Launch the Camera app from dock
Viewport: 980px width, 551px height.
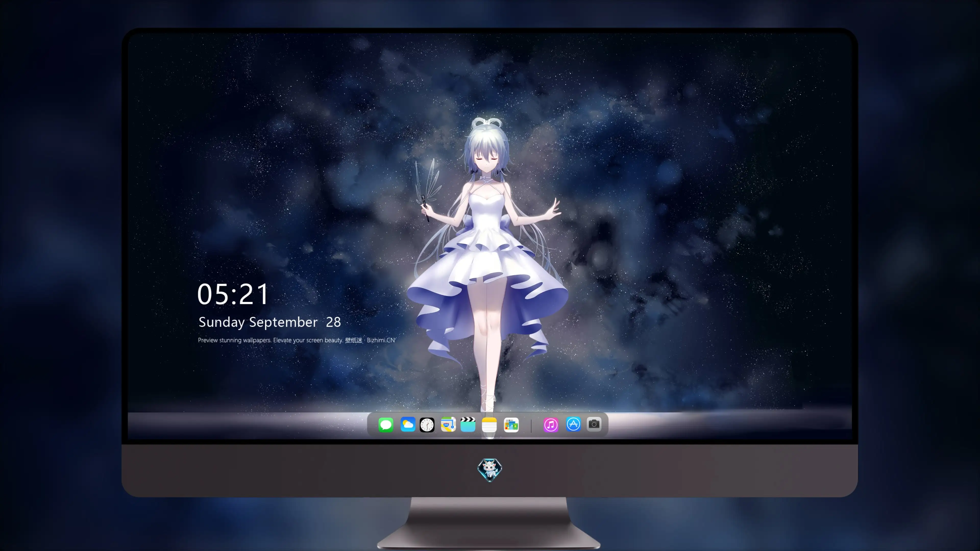(x=594, y=424)
